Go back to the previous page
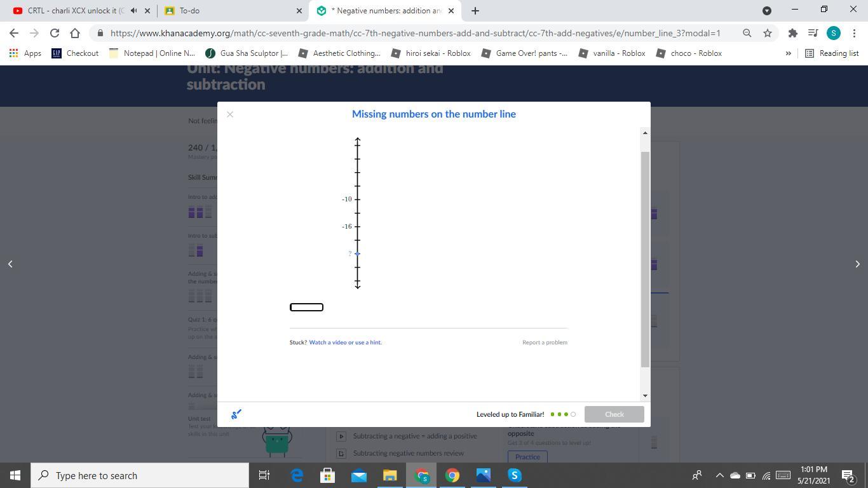Screen dimensions: 868x488 14,33
